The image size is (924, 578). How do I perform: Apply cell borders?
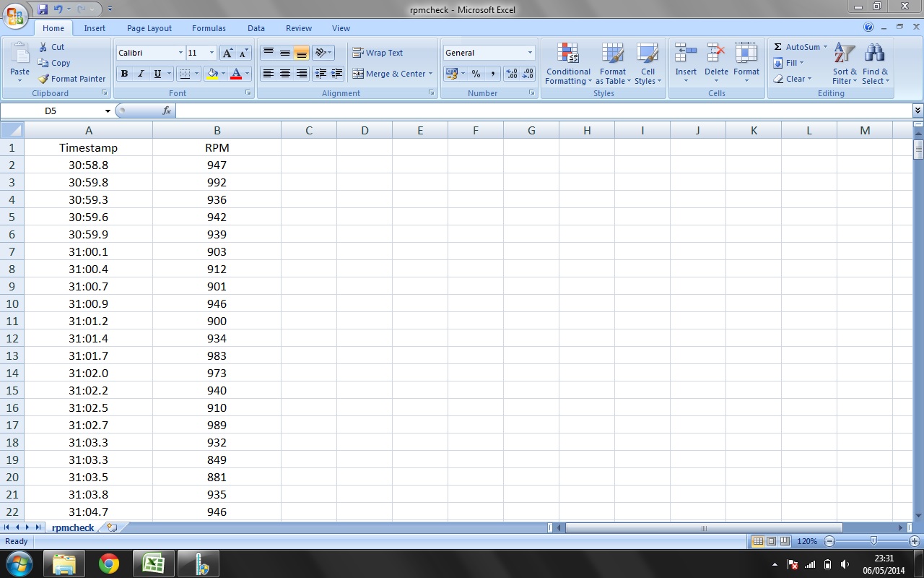[x=185, y=74]
